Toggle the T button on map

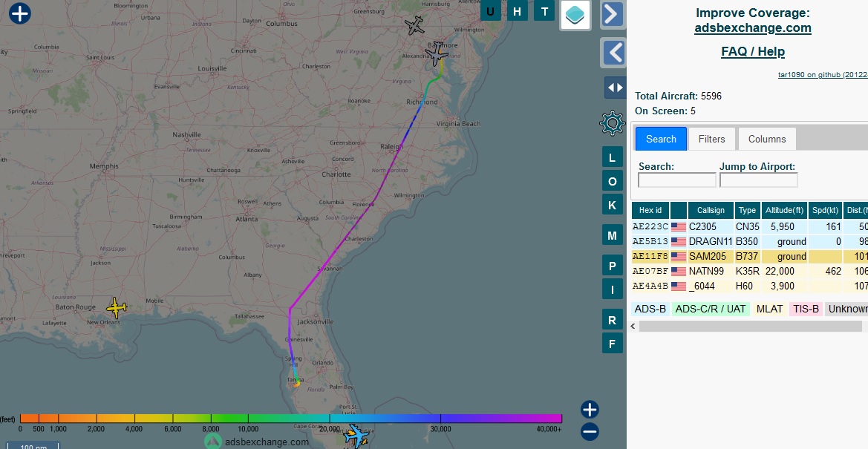click(x=545, y=11)
